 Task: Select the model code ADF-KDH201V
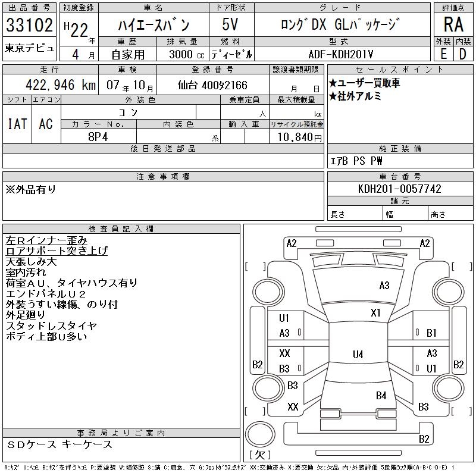point(341,54)
